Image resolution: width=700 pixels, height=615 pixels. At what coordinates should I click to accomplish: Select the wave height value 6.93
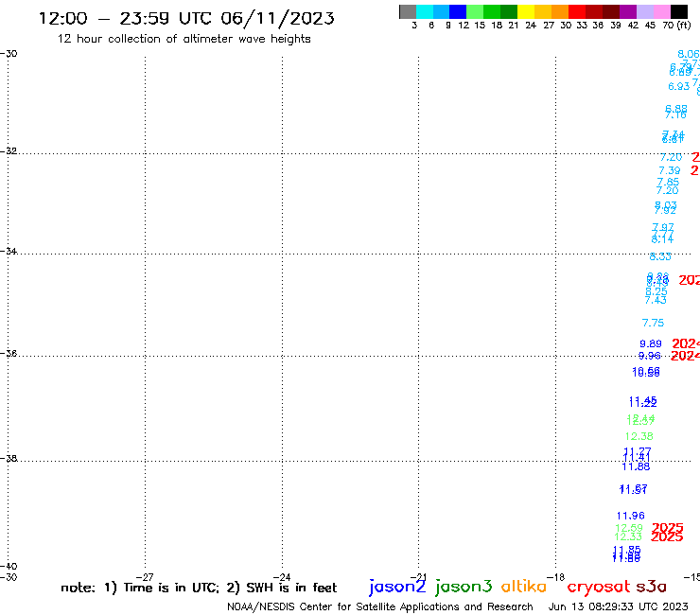pyautogui.click(x=678, y=86)
